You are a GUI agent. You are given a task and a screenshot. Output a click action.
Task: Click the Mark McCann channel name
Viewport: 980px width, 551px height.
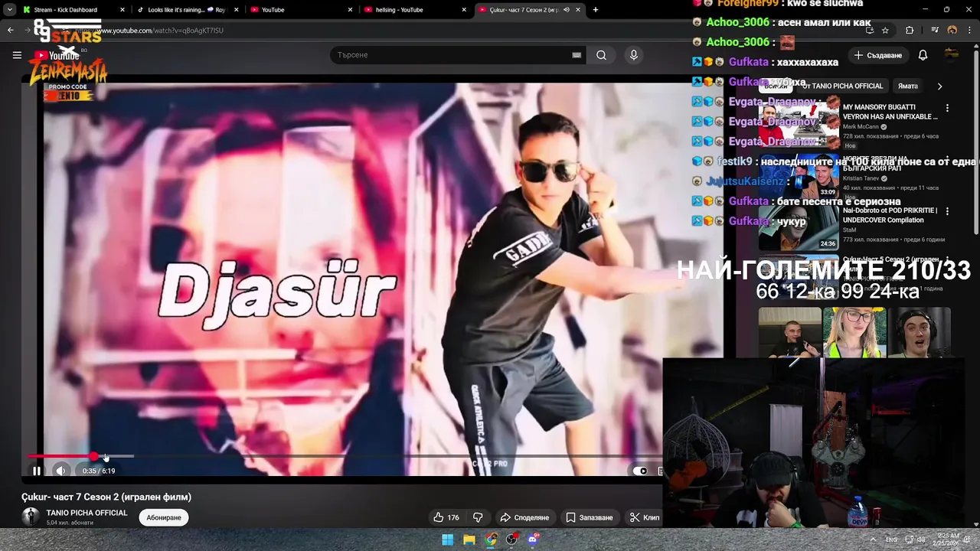861,126
